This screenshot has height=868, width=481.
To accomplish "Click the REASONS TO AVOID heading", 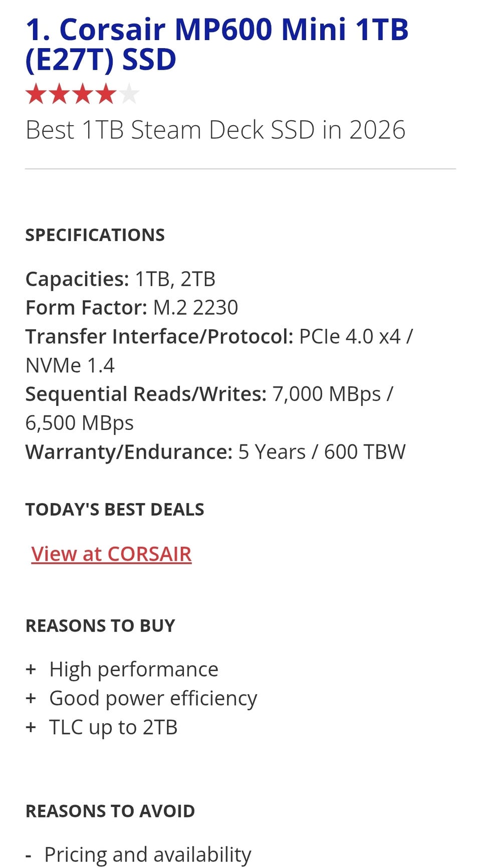I will point(110,811).
